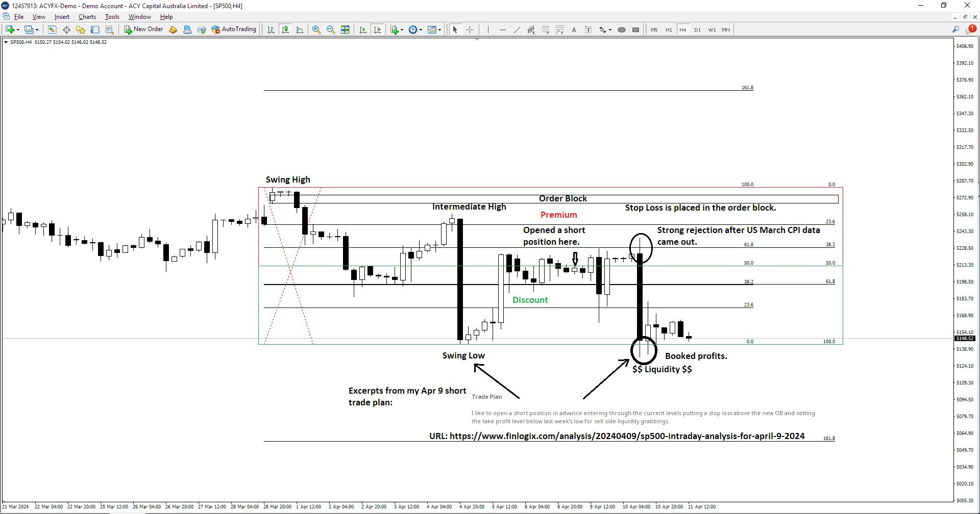Expand the Templates dropdown arrow

pyautogui.click(x=439, y=30)
